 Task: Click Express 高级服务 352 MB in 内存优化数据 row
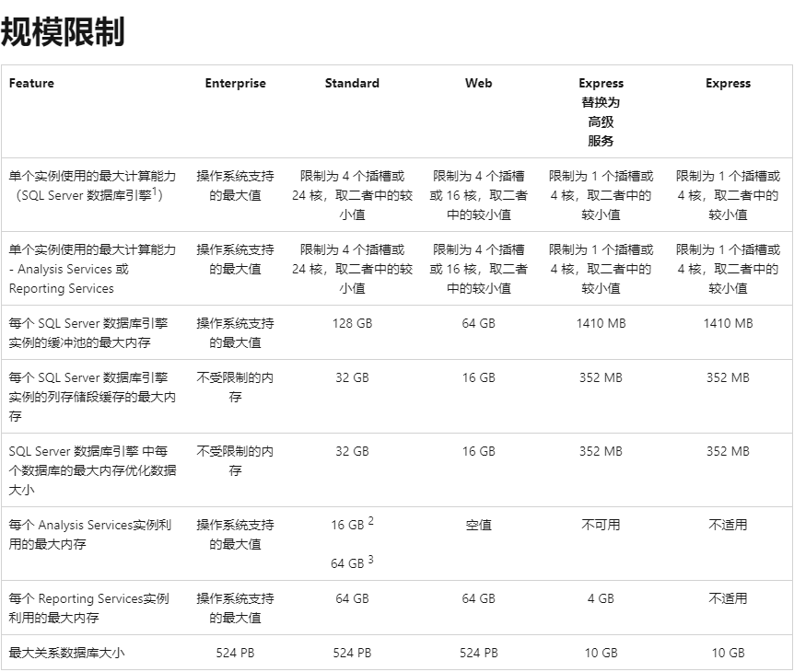click(601, 451)
